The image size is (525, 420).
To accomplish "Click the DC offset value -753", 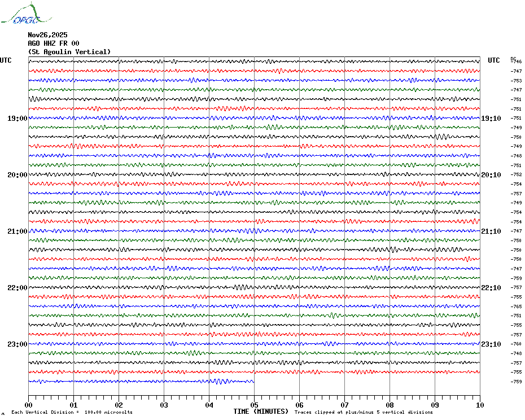I will (517, 81).
